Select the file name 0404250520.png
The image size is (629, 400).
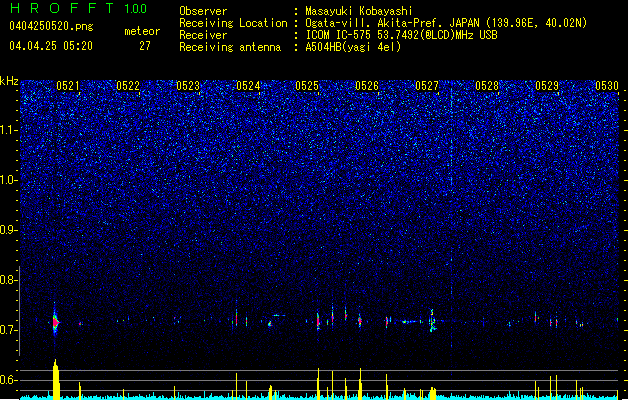click(x=51, y=26)
